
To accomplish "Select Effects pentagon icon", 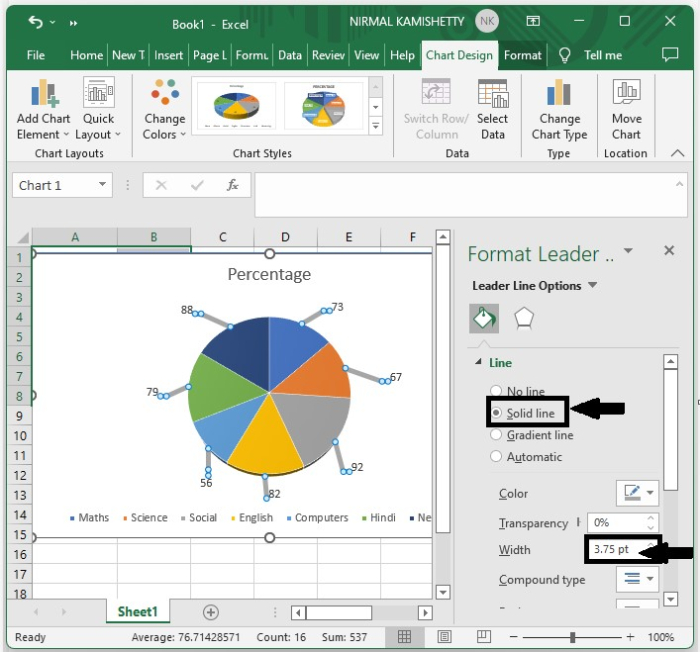I will pos(524,318).
